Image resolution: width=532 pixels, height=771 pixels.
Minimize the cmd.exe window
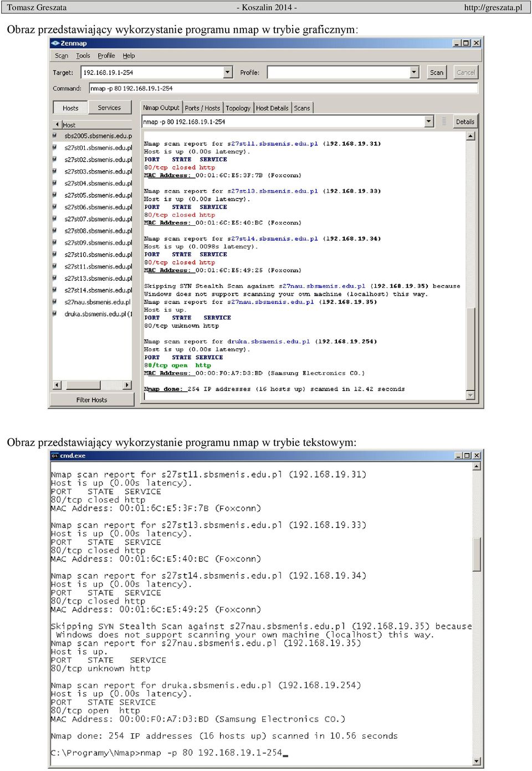(x=458, y=456)
